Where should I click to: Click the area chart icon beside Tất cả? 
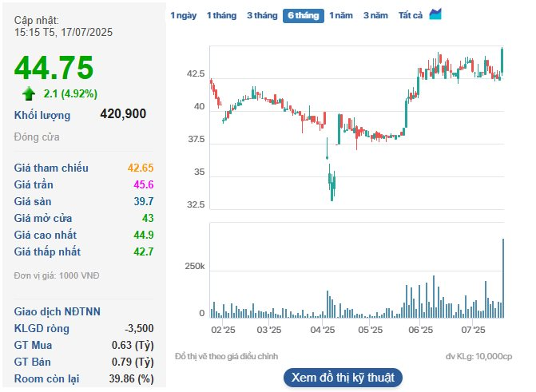[435, 14]
